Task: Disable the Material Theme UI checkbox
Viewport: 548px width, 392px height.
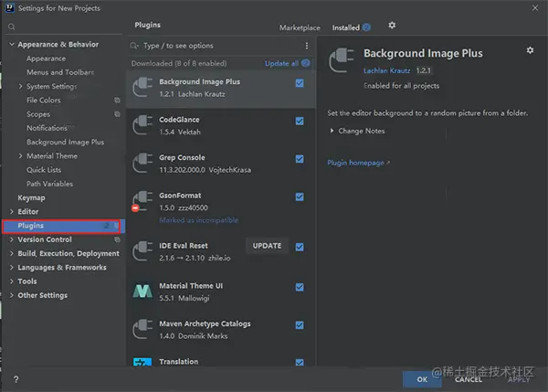Action: (300, 288)
